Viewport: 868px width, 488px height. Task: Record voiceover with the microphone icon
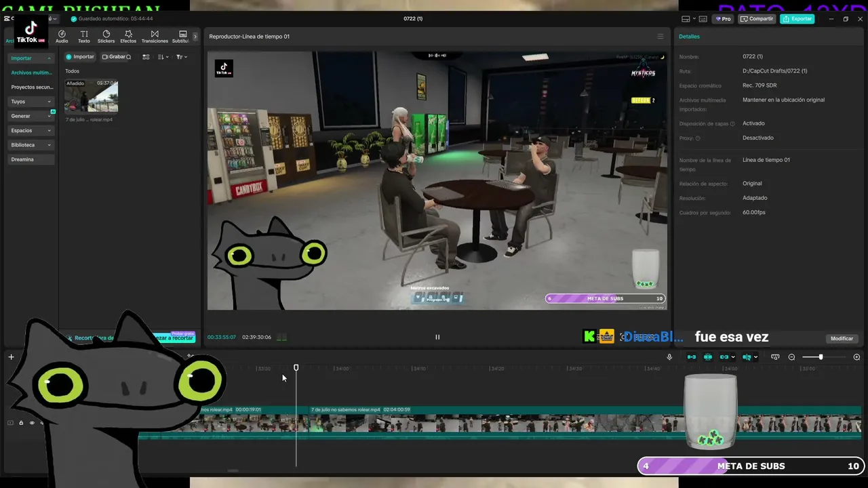[x=669, y=357]
